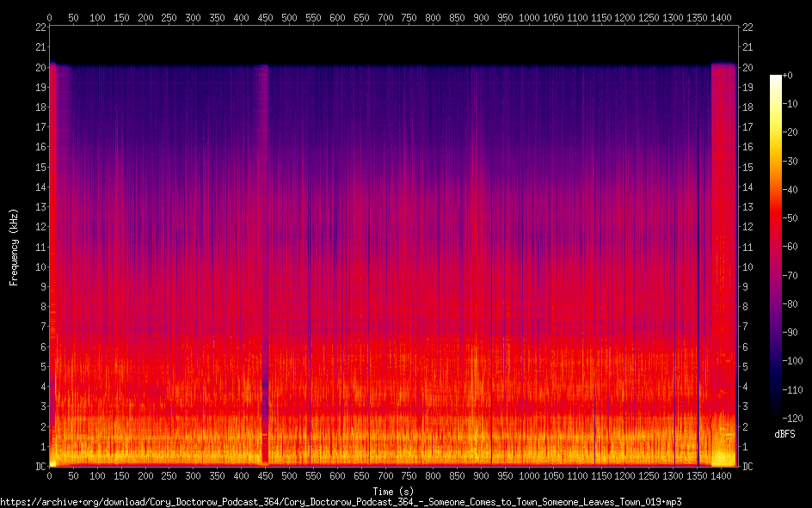
Task: Click the "-70" color scale label
Action: click(x=790, y=276)
